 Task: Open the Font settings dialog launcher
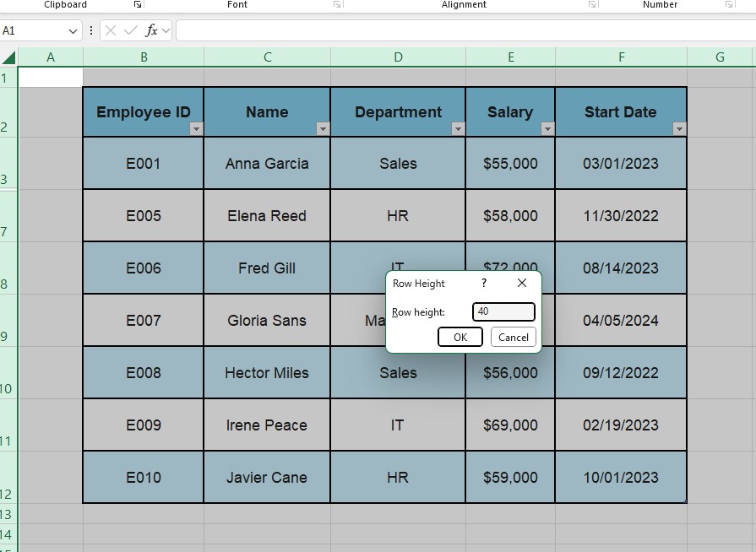click(x=335, y=4)
